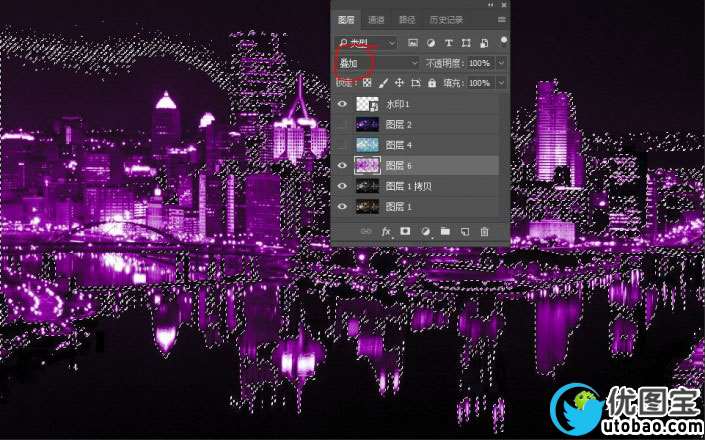Open the layers panel flyout menu
This screenshot has height=440, width=705.
click(501, 20)
